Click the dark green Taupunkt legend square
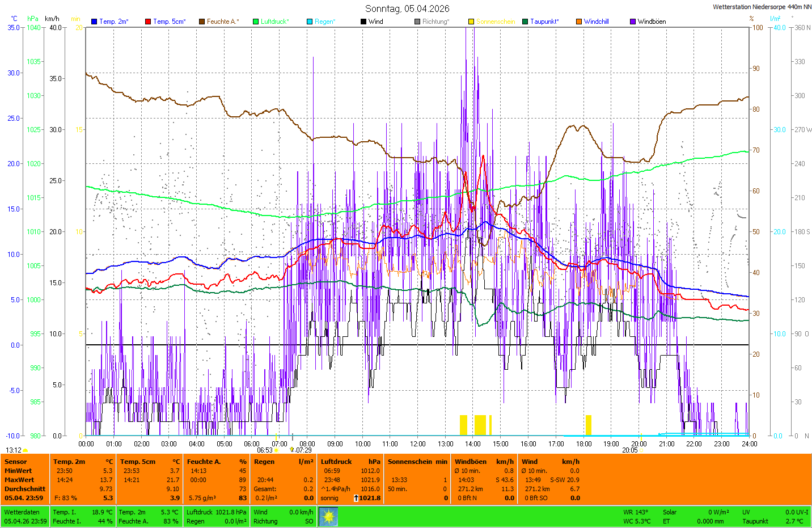 tap(525, 22)
